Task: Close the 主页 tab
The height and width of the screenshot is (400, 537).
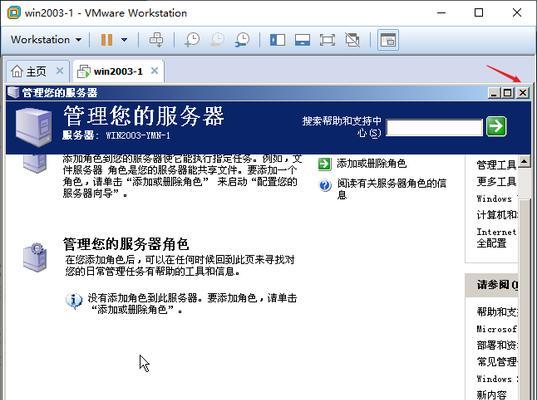Action: click(60, 71)
